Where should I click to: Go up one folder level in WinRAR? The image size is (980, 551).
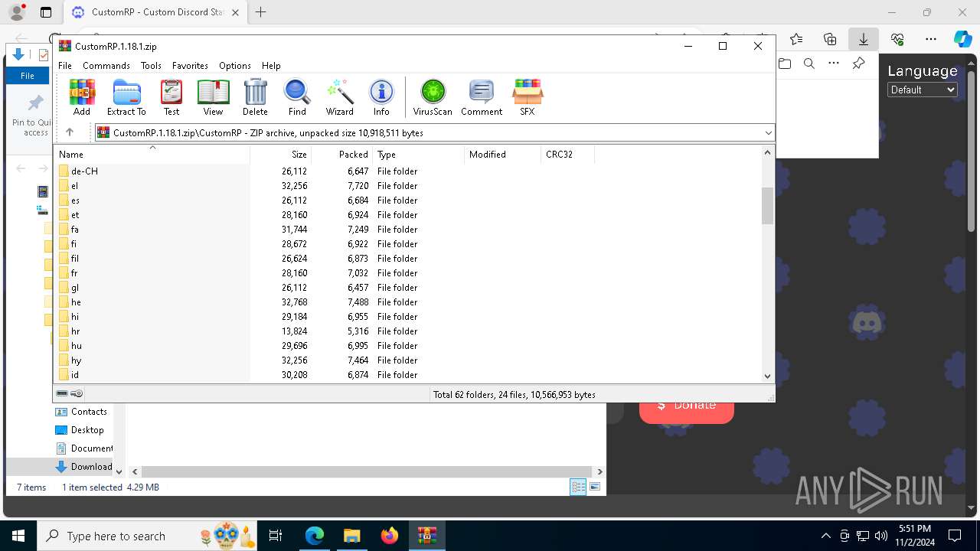point(70,132)
